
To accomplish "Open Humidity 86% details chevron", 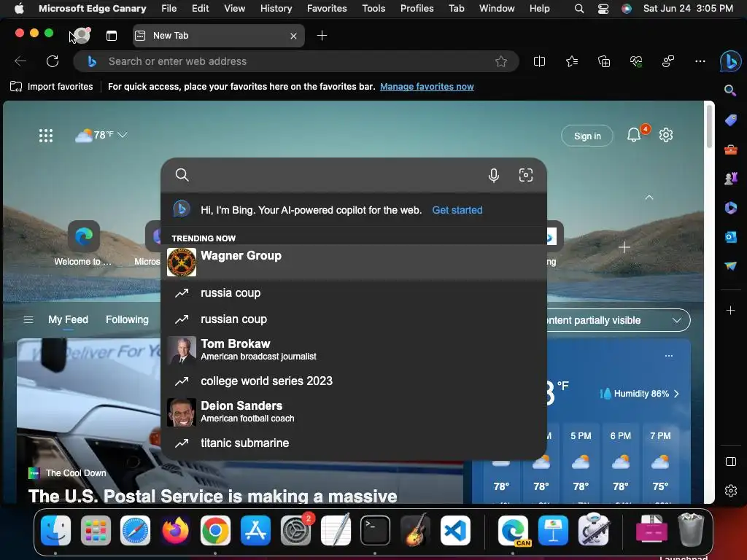I will click(676, 394).
